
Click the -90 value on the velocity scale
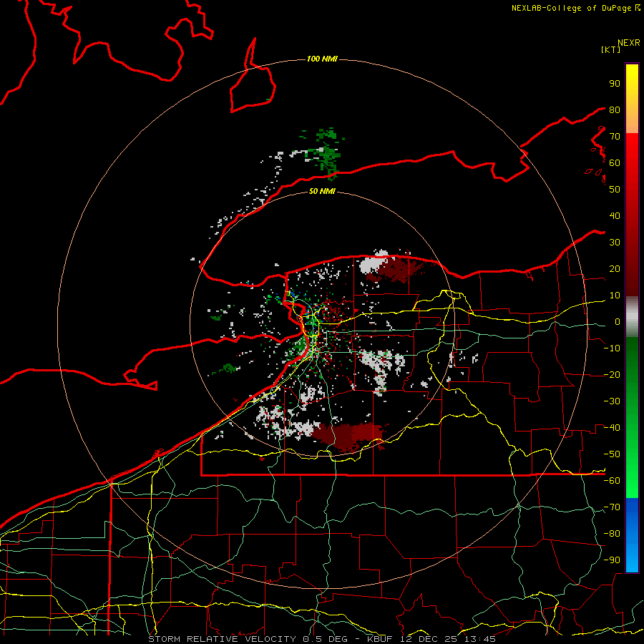click(612, 560)
